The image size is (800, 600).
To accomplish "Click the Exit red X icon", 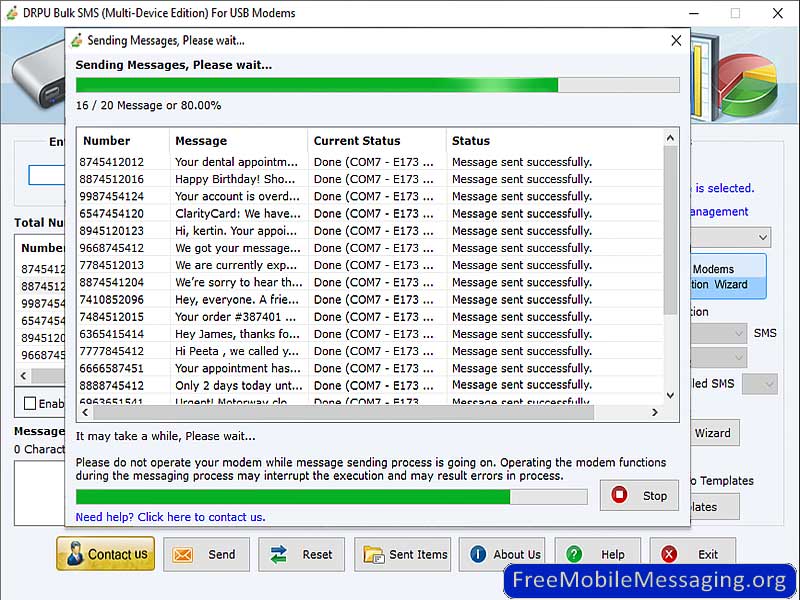I will [x=669, y=555].
